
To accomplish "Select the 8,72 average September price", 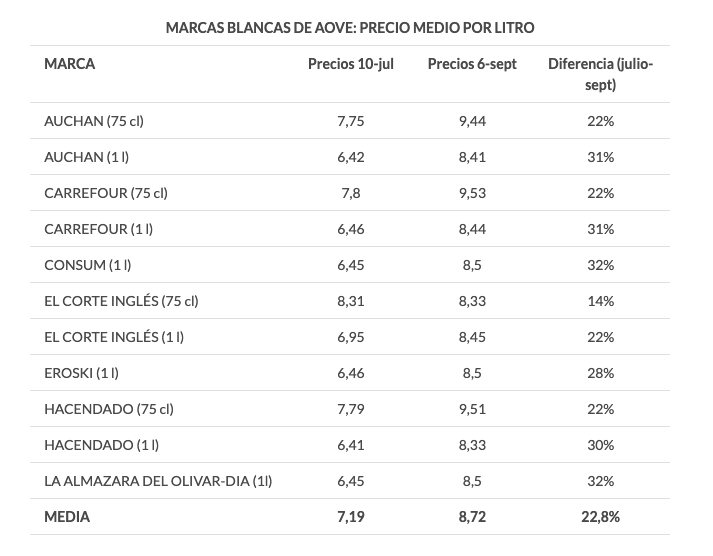I will 471,517.
